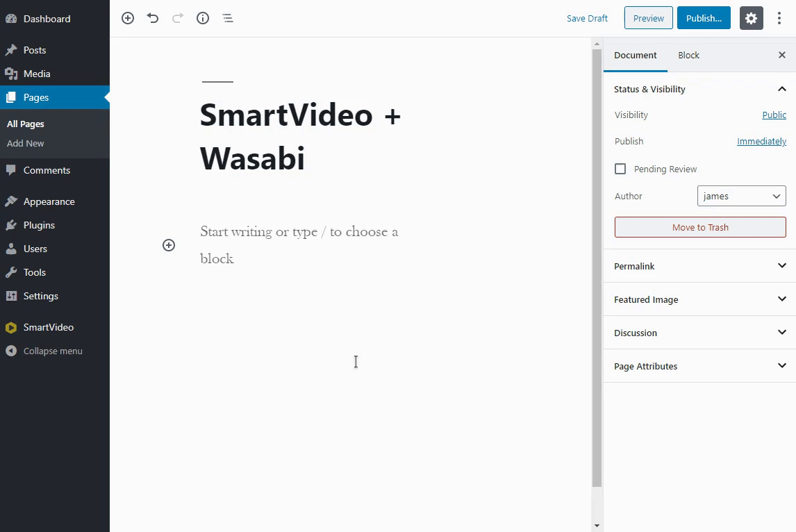Switch to the Document tab

click(635, 55)
